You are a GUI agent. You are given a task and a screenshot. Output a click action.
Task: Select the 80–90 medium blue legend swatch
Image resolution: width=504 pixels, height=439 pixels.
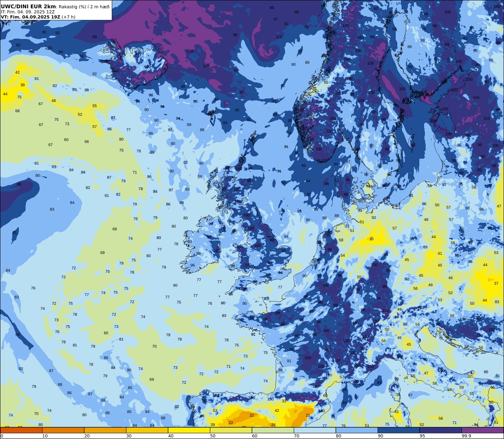pos(357,430)
